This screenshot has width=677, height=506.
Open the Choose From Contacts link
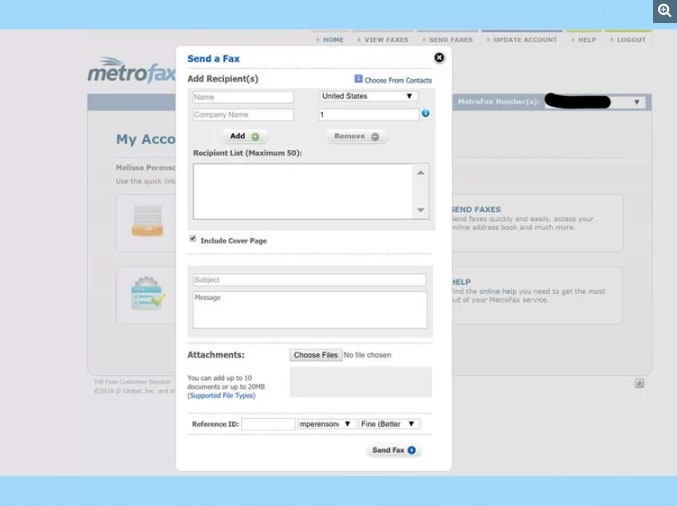[398, 80]
